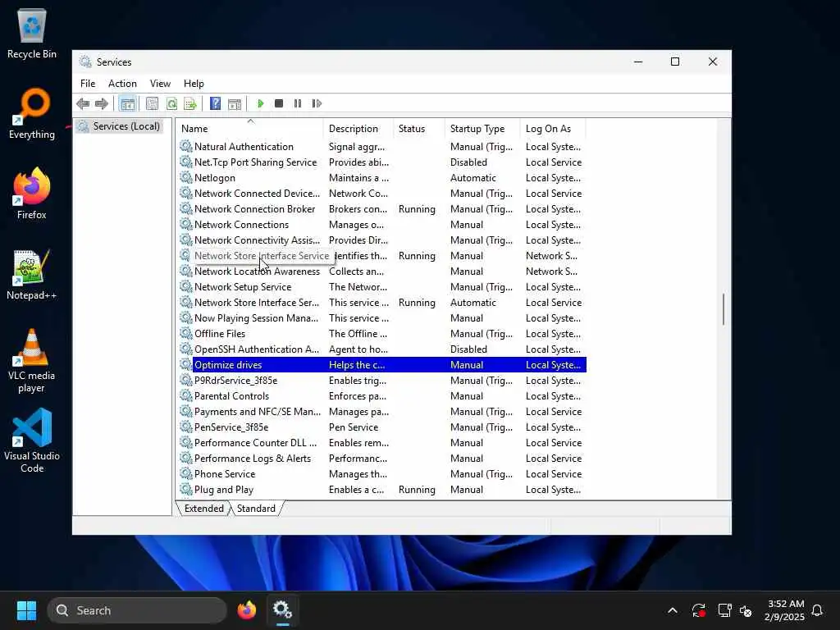The height and width of the screenshot is (630, 840).
Task: Select Now Playing Session Manager row
Action: click(x=382, y=317)
